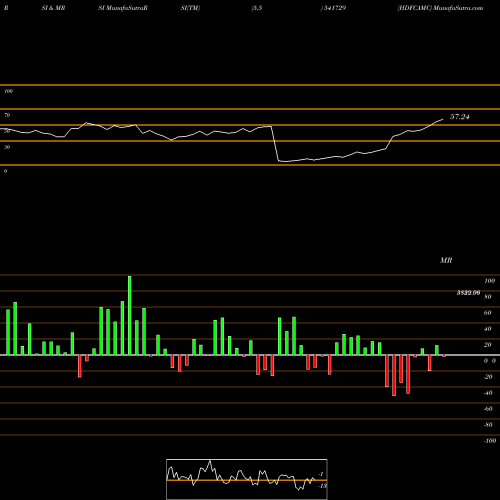Click the -100 axis label on the MR chart

click(490, 441)
